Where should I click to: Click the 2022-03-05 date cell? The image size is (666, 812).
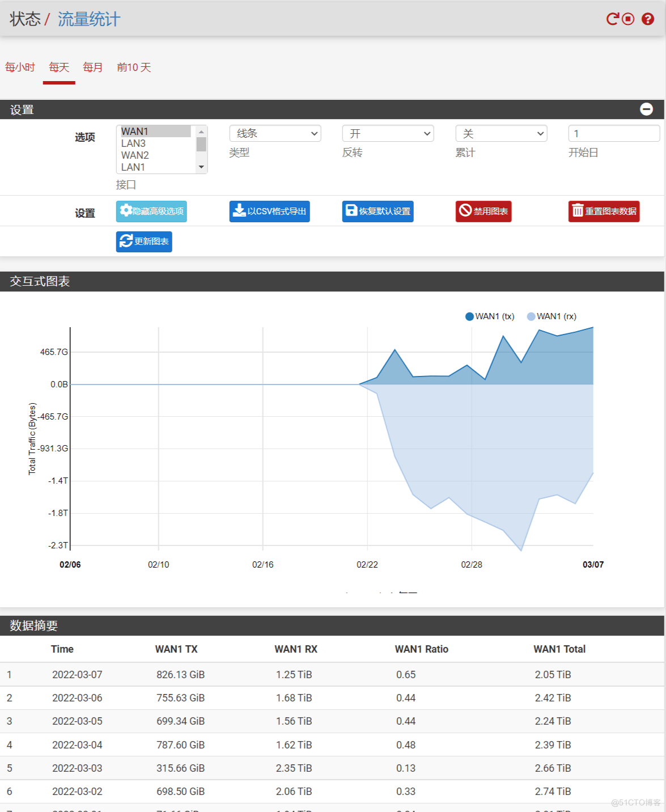pyautogui.click(x=77, y=721)
